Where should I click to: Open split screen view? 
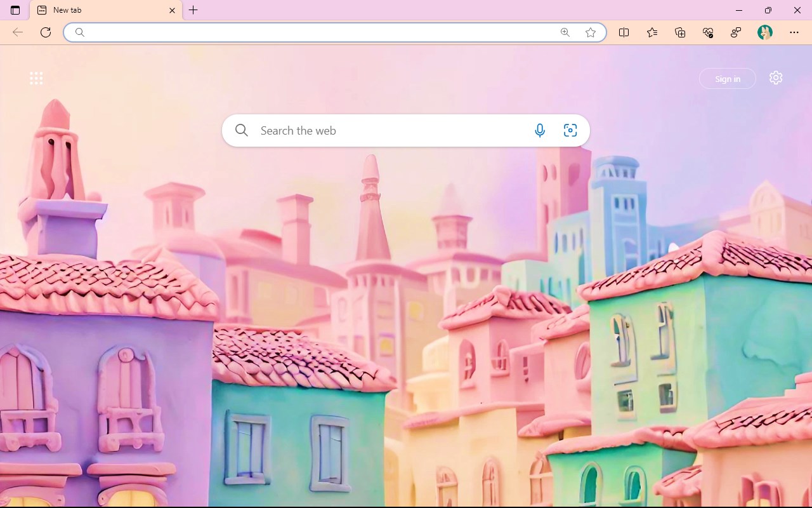[624, 32]
